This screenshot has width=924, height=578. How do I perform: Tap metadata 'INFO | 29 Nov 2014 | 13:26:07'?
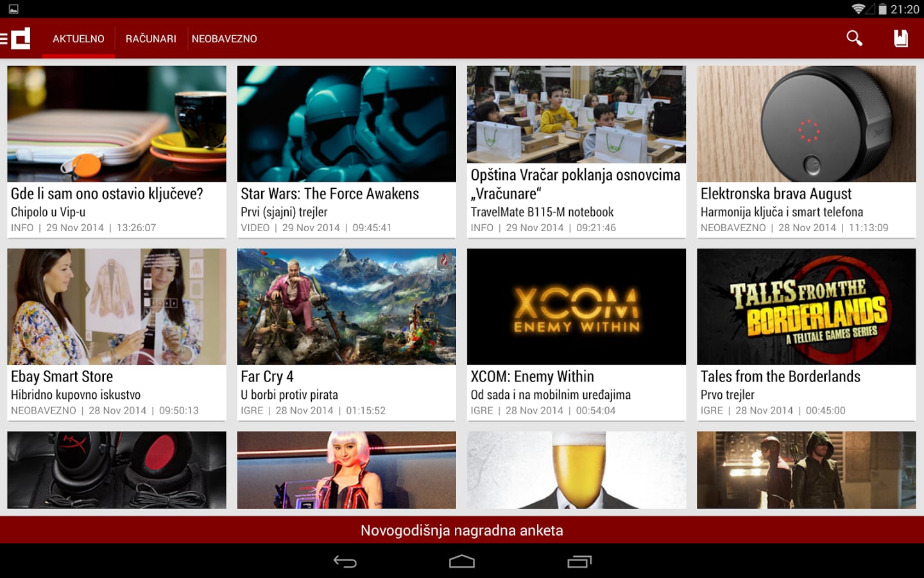click(x=83, y=228)
